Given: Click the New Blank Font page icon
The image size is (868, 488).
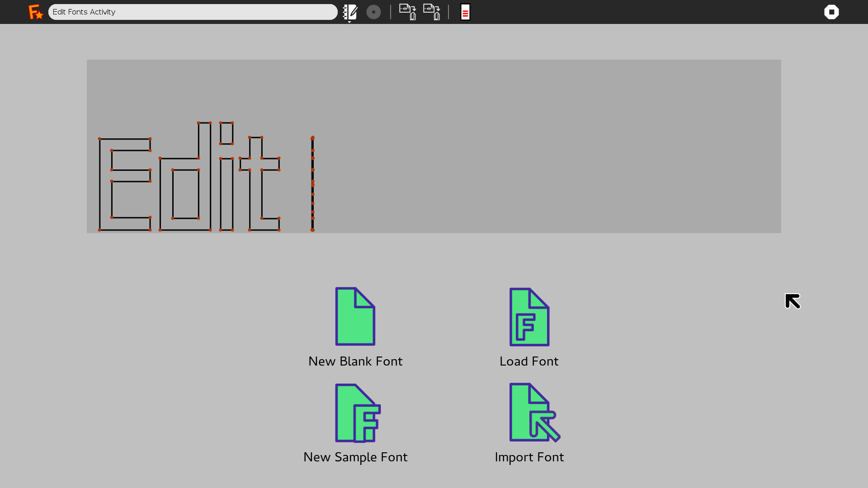Looking at the screenshot, I should [x=355, y=316].
